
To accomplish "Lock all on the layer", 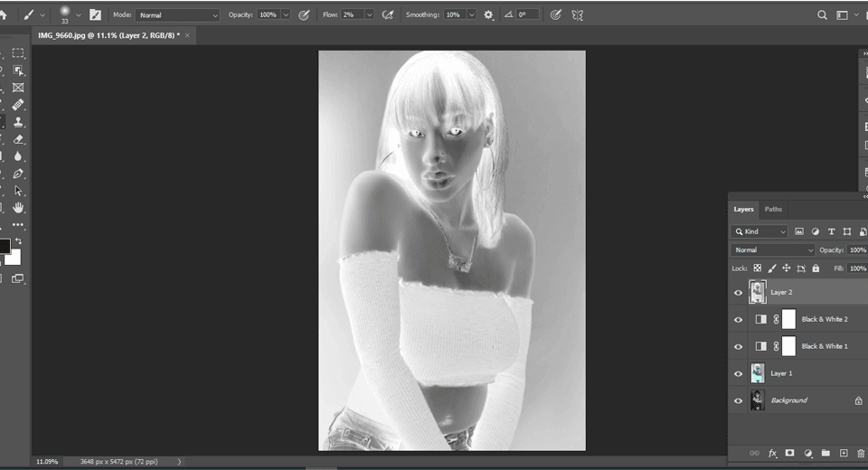I will (x=816, y=268).
